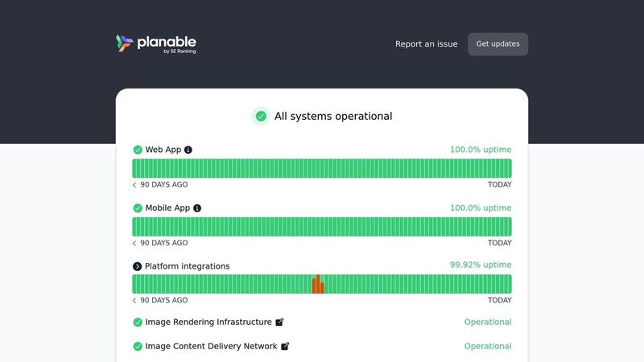The image size is (644, 362).
Task: Open Image Content Delivery Network external link icon
Action: [x=285, y=347]
